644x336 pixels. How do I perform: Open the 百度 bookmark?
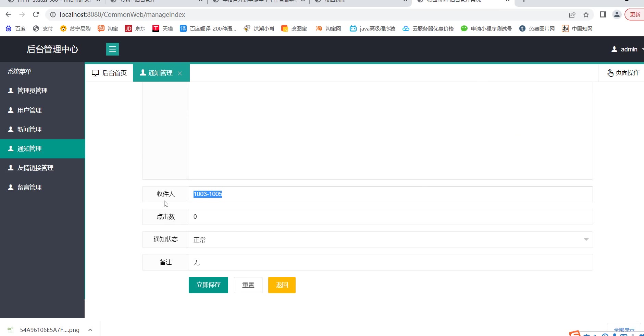coord(16,28)
